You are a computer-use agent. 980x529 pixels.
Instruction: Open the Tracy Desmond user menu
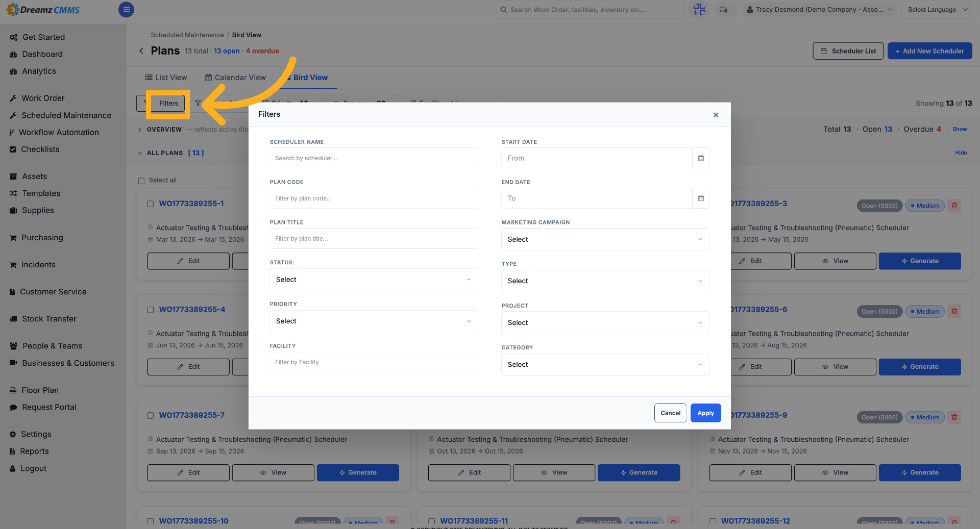click(x=819, y=10)
